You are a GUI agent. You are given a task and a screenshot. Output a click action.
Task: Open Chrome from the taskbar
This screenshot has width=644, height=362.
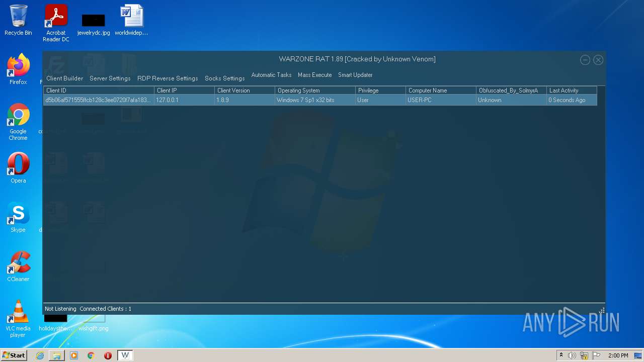click(91, 355)
